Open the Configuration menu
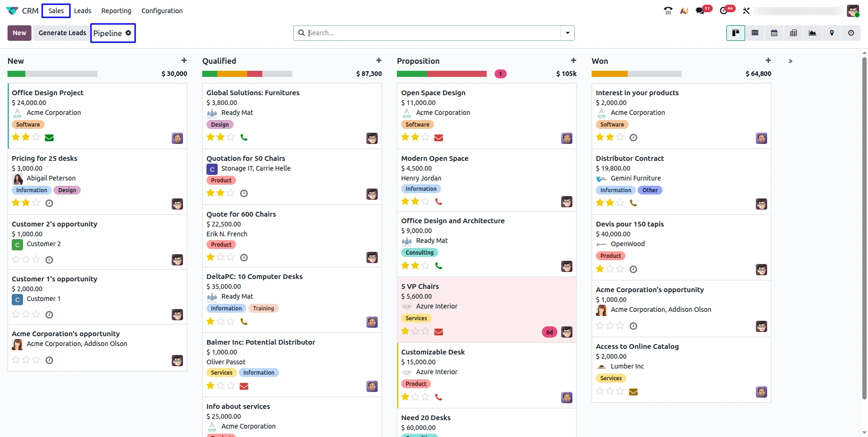 click(162, 11)
